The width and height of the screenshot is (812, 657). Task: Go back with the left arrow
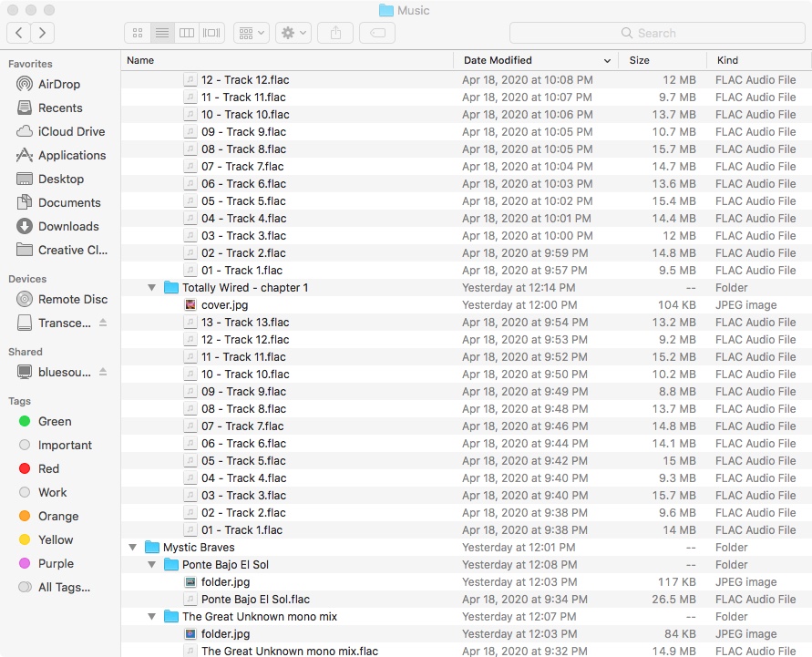tap(19, 33)
